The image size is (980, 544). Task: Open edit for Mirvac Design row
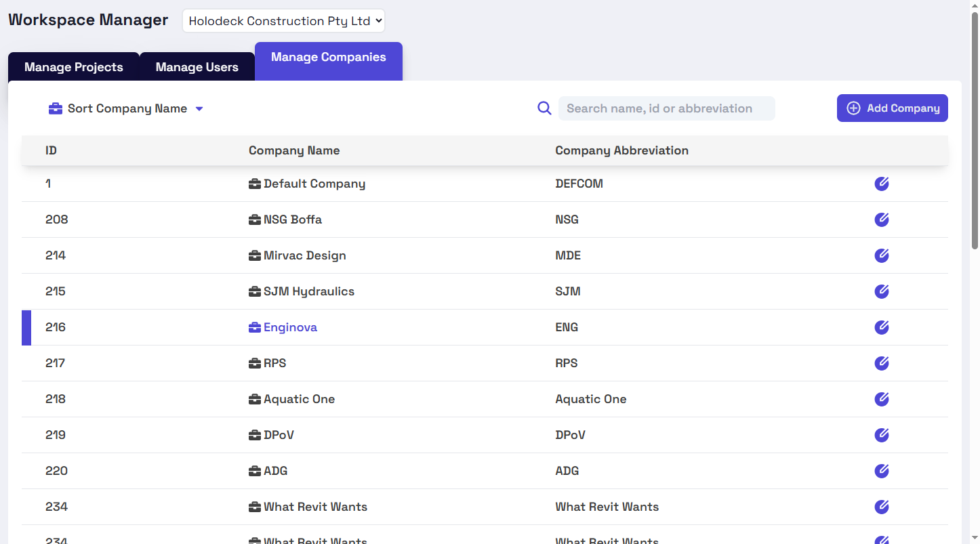pyautogui.click(x=881, y=255)
